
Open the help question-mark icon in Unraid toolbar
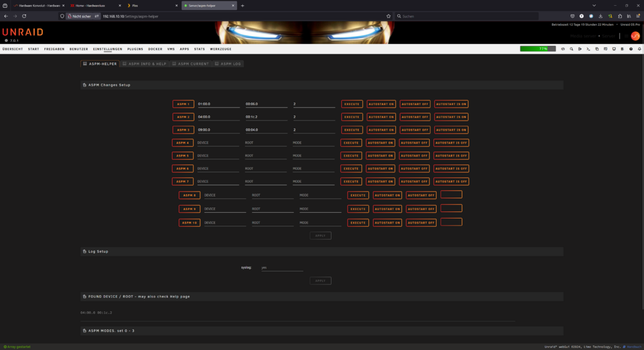point(631,49)
